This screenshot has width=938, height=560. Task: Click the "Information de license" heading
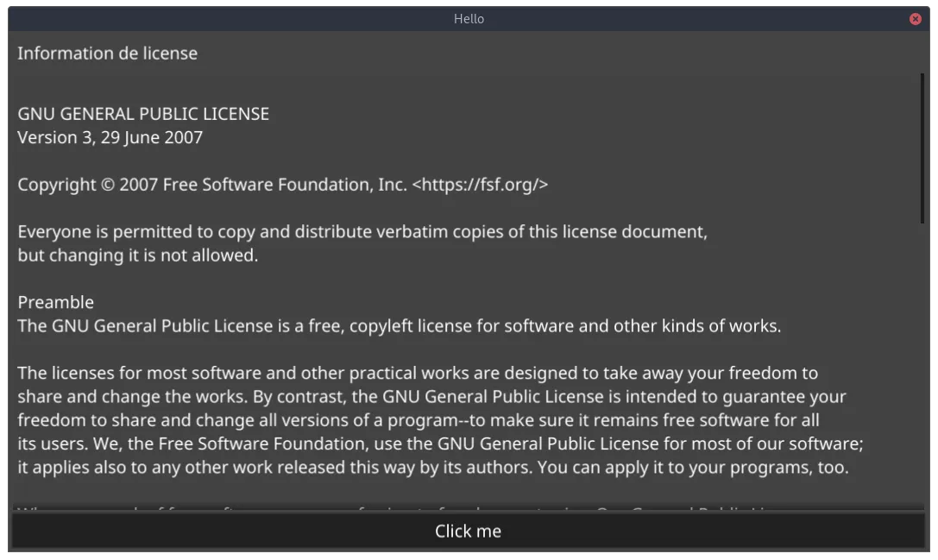[108, 53]
